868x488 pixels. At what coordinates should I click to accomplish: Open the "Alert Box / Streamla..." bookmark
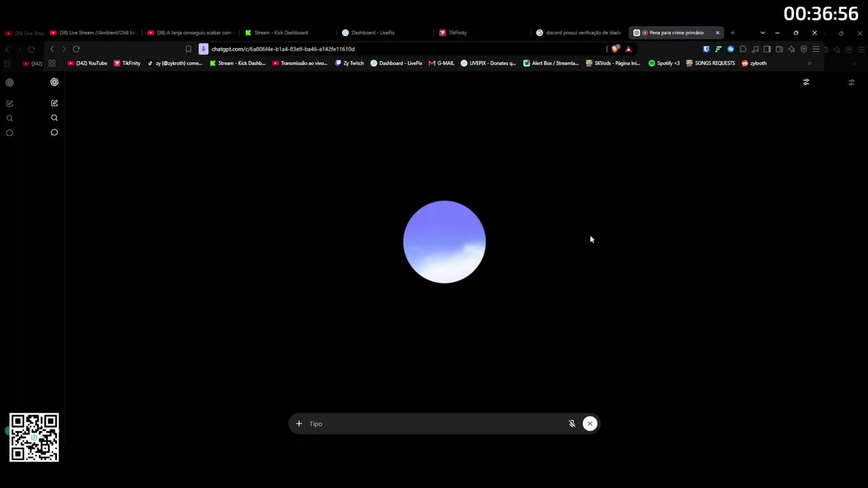(551, 63)
